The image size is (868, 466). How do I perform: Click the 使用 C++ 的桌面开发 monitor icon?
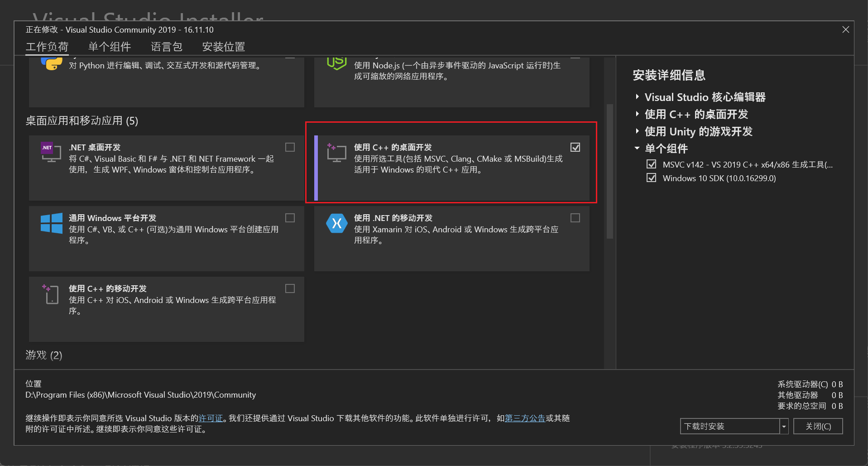336,153
